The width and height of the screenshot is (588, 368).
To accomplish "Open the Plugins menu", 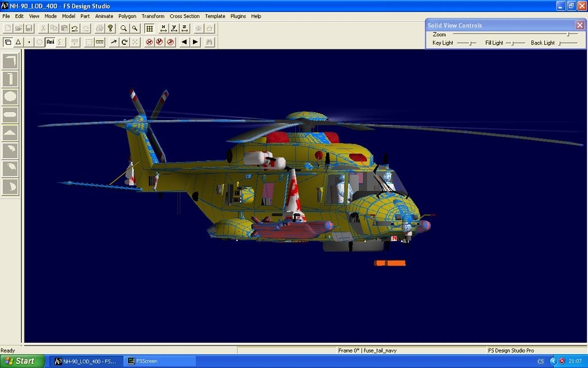I will pyautogui.click(x=238, y=16).
